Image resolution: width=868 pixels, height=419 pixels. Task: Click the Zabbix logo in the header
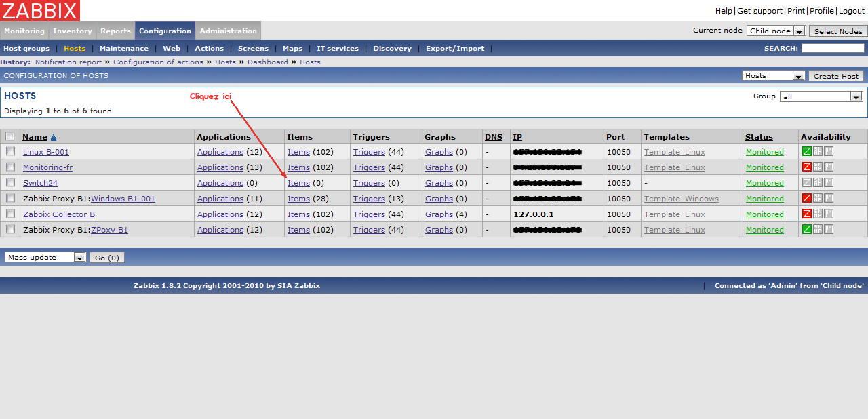tap(40, 10)
